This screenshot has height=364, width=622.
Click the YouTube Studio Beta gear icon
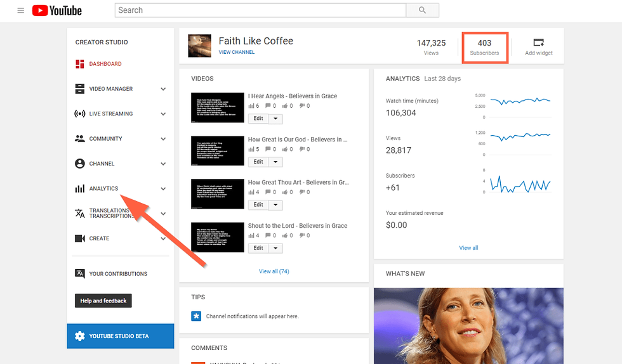click(80, 336)
